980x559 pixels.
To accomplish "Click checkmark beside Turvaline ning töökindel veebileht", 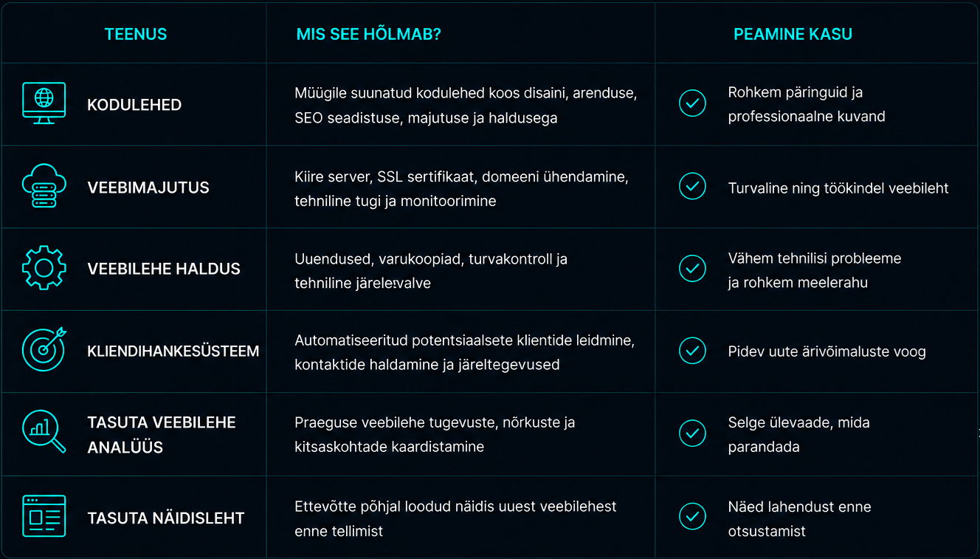I will (x=691, y=186).
